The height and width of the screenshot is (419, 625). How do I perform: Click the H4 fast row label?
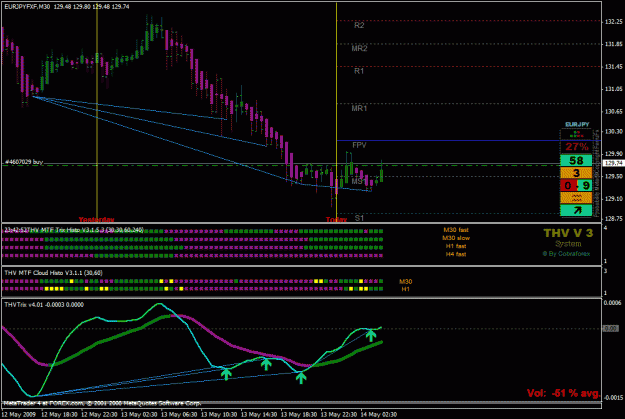coord(456,254)
